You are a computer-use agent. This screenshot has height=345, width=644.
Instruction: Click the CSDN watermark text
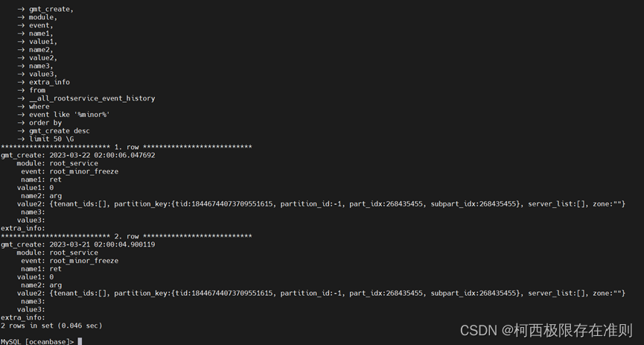click(545, 330)
